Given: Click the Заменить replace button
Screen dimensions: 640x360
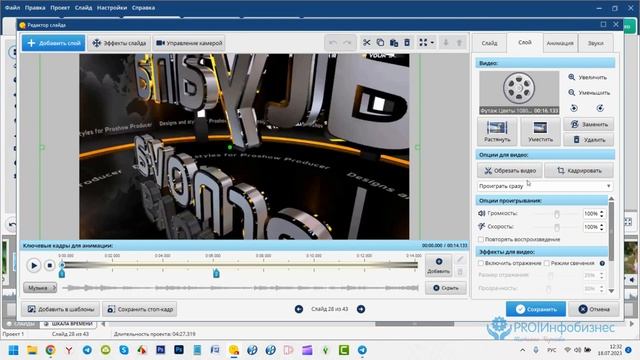Looking at the screenshot, I should 589,124.
